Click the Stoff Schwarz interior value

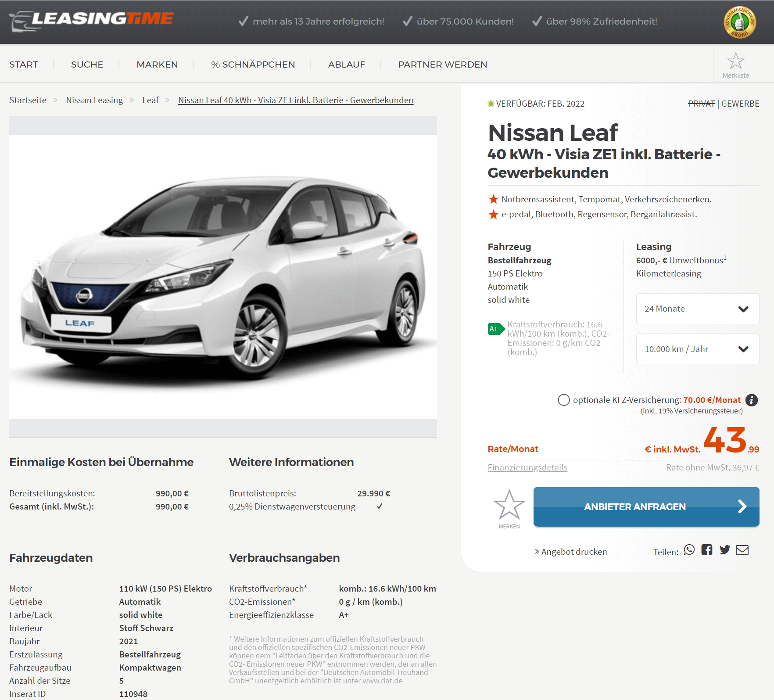tap(146, 628)
